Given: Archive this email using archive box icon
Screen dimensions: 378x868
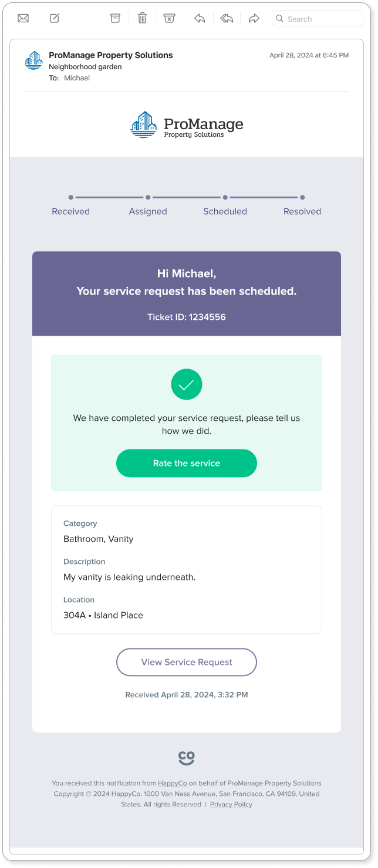Looking at the screenshot, I should 115,18.
